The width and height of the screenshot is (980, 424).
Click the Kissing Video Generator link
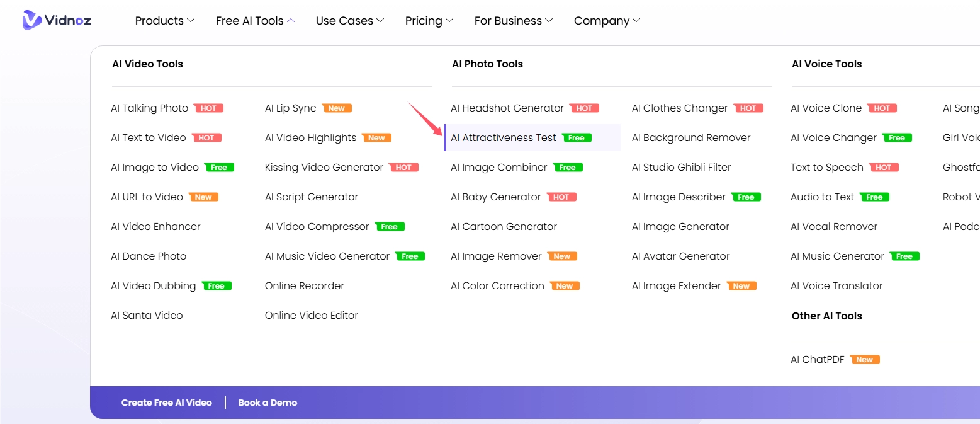(324, 167)
